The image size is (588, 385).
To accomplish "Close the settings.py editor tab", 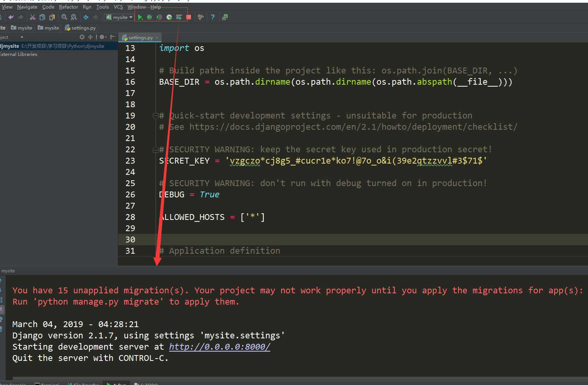I will point(157,38).
